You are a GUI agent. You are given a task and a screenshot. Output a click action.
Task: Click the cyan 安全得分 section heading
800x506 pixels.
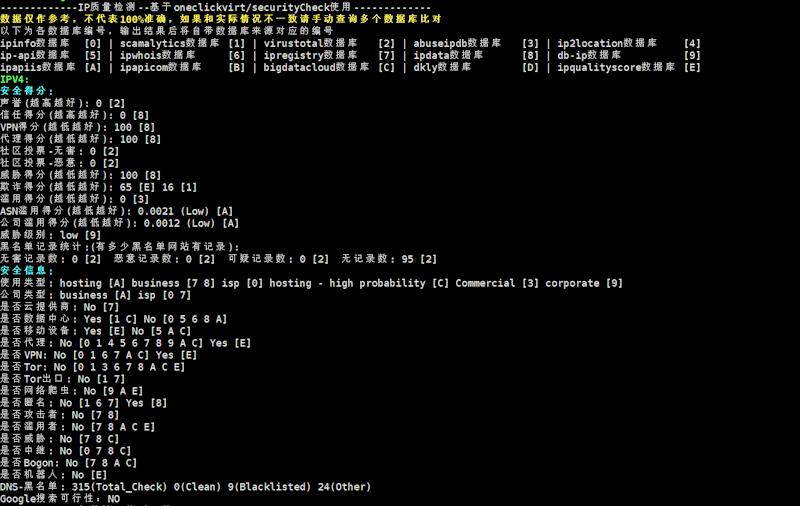pyautogui.click(x=27, y=91)
